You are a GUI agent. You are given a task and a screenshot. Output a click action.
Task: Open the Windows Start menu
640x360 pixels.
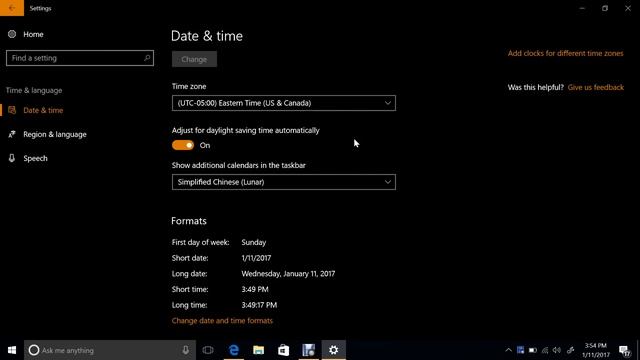point(12,350)
